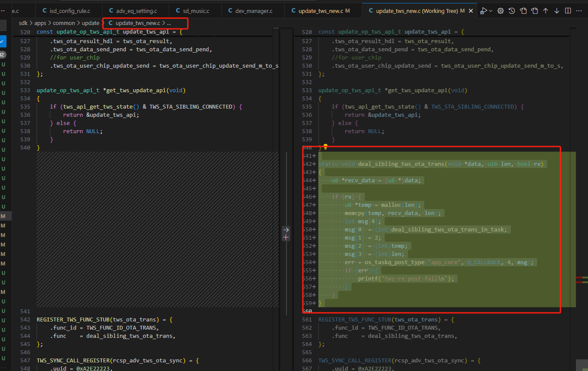Click 'malloc' on added line 547
Screen dimensions: 588x371
pos(391,205)
